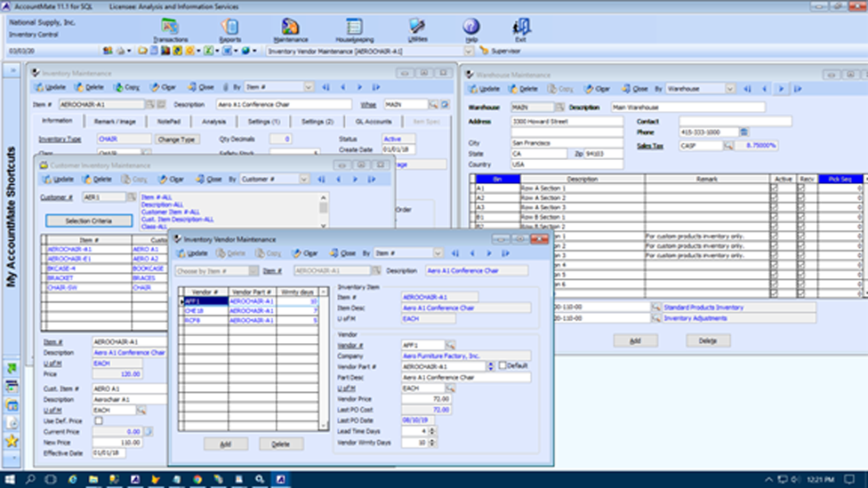Enable the Default checkbox for vendor part

tap(502, 365)
